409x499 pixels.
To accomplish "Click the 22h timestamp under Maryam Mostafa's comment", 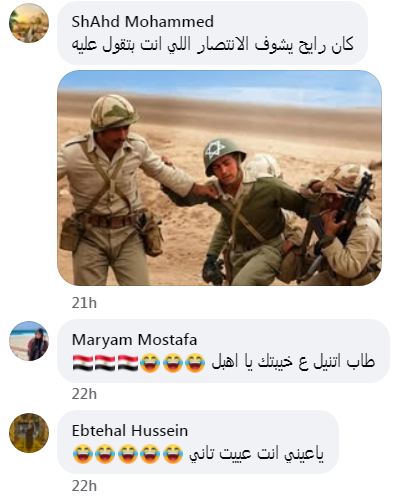I will (84, 394).
